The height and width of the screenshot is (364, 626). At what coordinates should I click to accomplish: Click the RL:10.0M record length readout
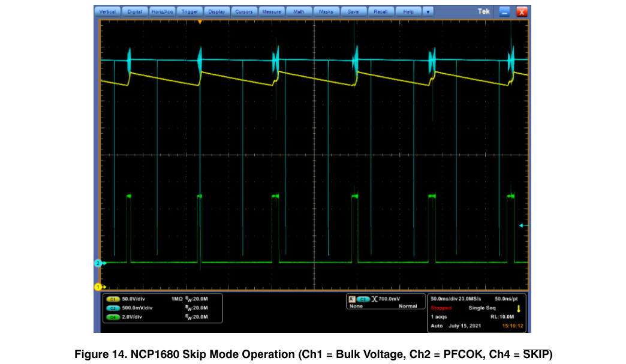point(502,317)
